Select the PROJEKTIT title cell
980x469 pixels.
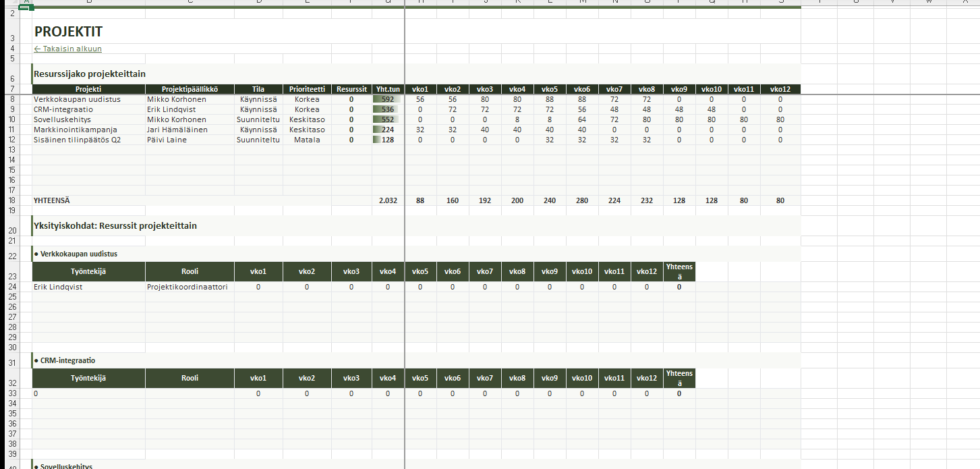pyautogui.click(x=68, y=32)
